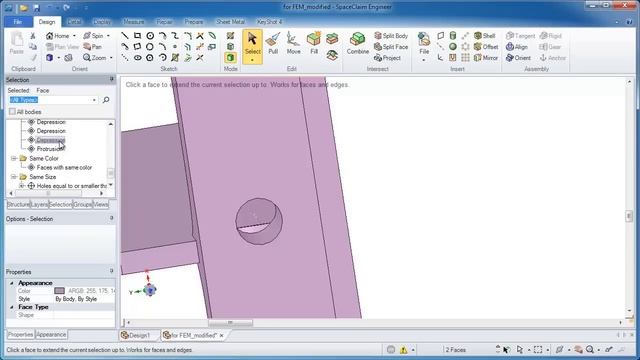Select the Cylinder insert tool
Image resolution: width=640 pixels, height=360 pixels.
pyautogui.click(x=453, y=36)
